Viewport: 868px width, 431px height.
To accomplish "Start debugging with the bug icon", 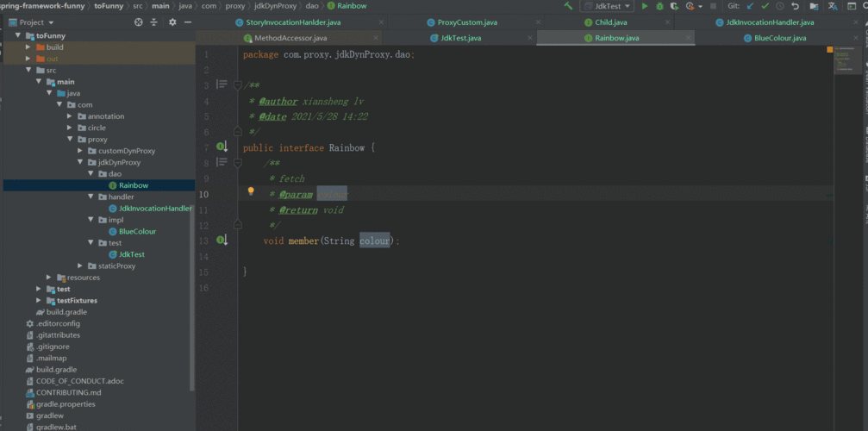I will (x=659, y=6).
